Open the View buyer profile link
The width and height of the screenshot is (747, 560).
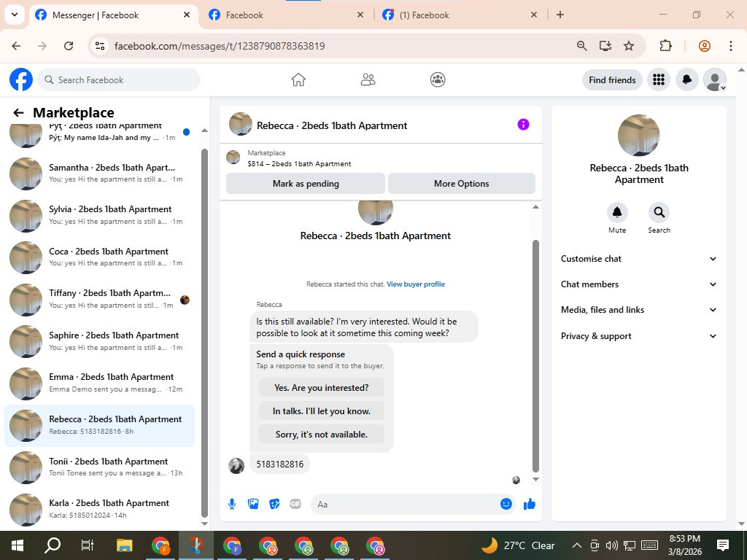click(415, 284)
